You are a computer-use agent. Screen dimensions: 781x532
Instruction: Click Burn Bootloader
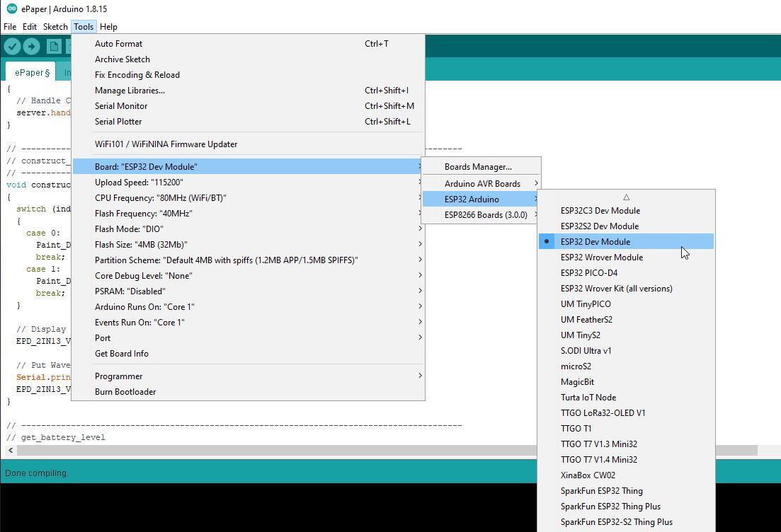point(125,392)
